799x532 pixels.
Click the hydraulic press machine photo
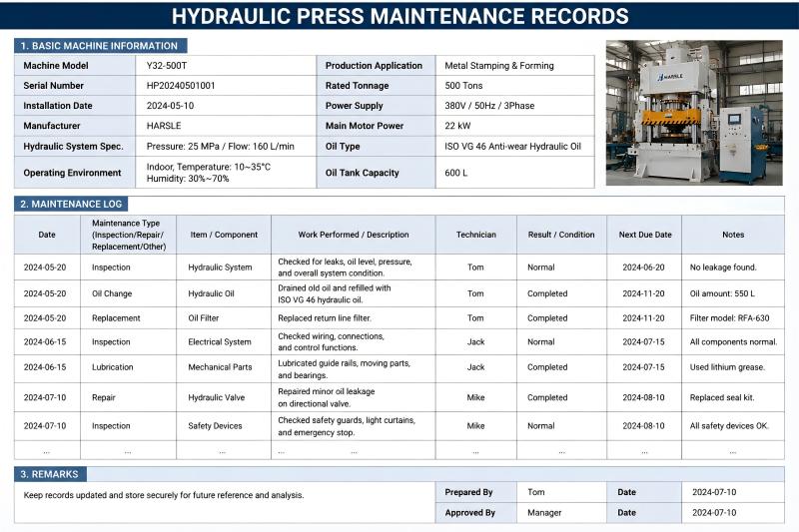(x=694, y=113)
